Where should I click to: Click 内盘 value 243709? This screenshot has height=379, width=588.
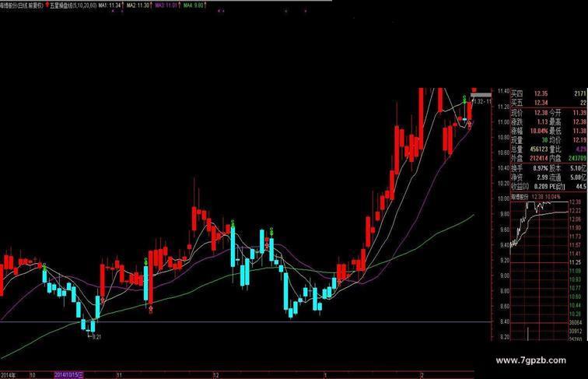577,158
